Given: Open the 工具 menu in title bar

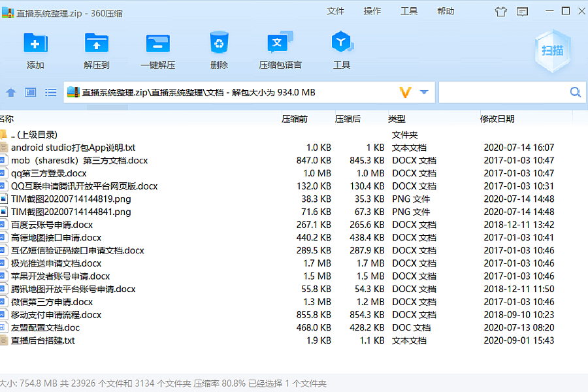Looking at the screenshot, I should pos(409,11).
